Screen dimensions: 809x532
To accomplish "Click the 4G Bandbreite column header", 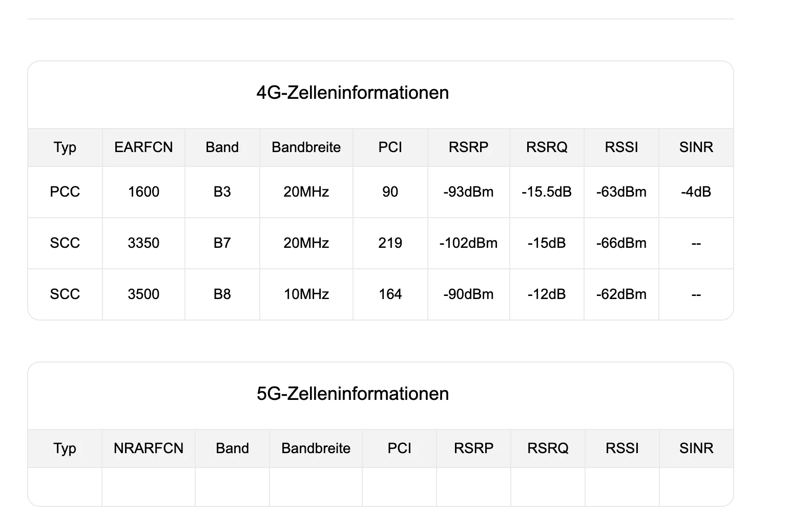I will [306, 147].
